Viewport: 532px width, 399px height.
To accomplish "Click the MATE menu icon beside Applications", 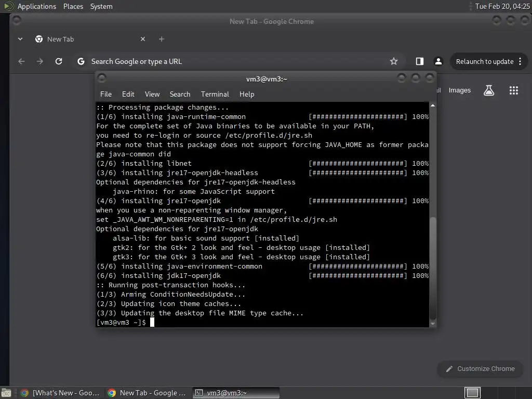I will (8, 6).
